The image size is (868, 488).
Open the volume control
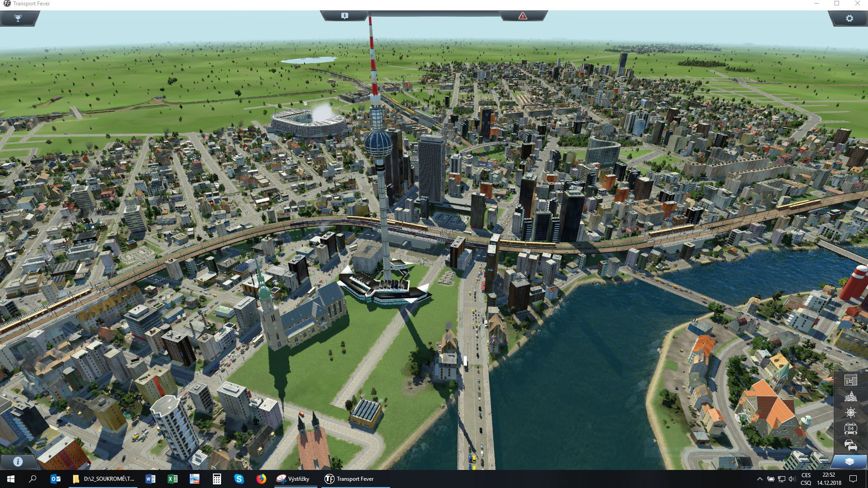pyautogui.click(x=792, y=479)
